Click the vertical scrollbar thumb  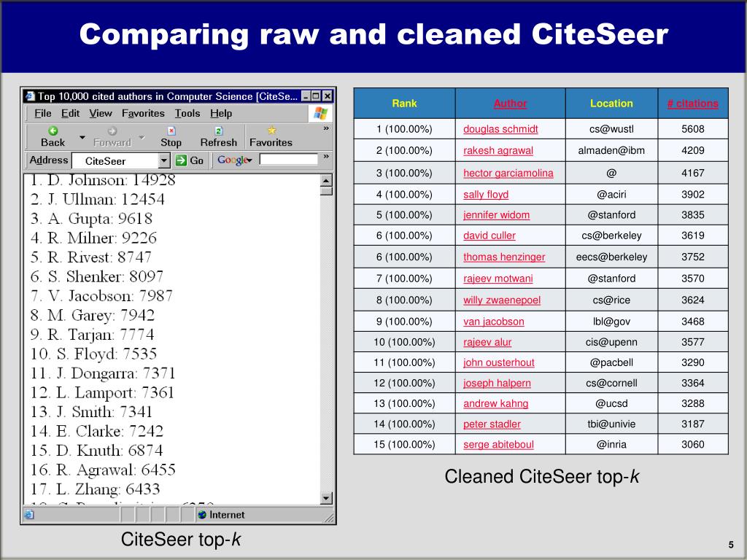coord(326,191)
